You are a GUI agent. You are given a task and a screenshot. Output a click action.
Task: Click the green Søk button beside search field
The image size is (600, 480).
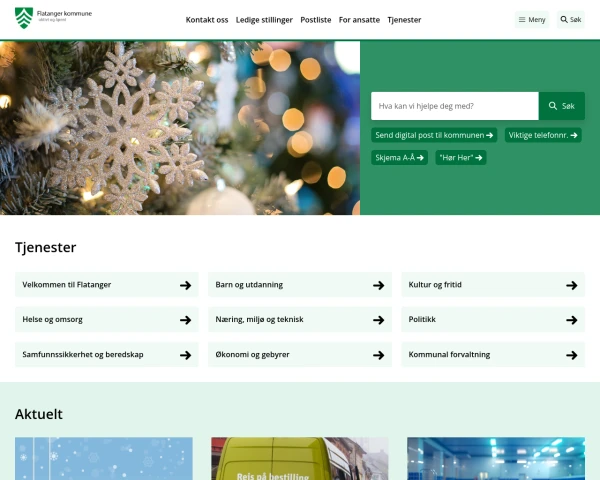click(x=561, y=106)
